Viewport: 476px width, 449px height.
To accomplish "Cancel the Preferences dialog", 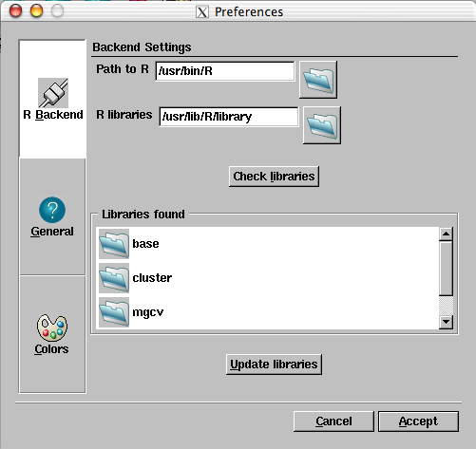I will tap(333, 421).
